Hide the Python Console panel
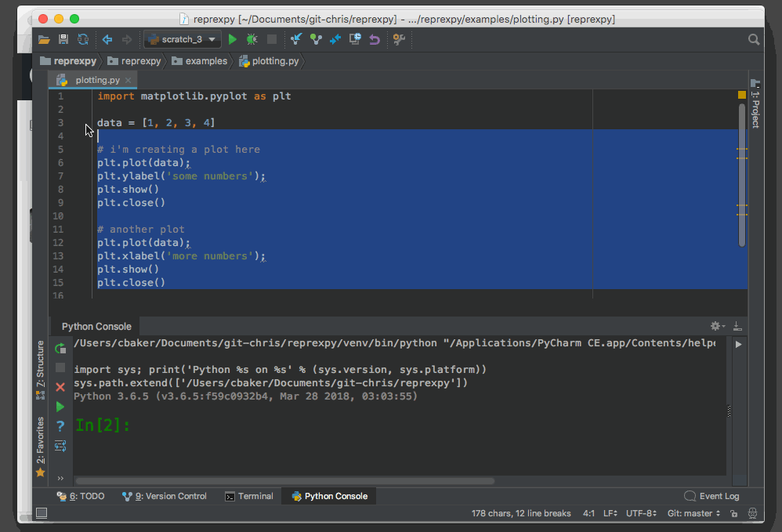 (737, 326)
